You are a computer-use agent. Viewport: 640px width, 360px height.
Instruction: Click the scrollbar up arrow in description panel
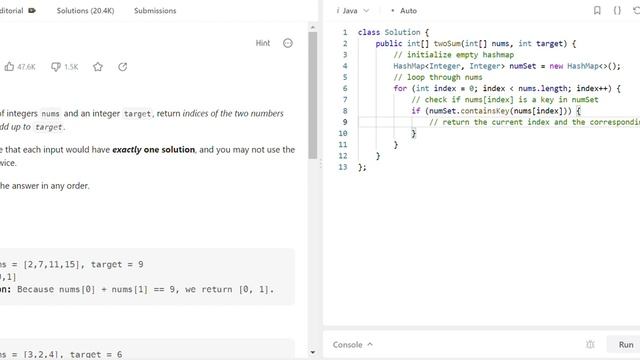pyautogui.click(x=313, y=27)
